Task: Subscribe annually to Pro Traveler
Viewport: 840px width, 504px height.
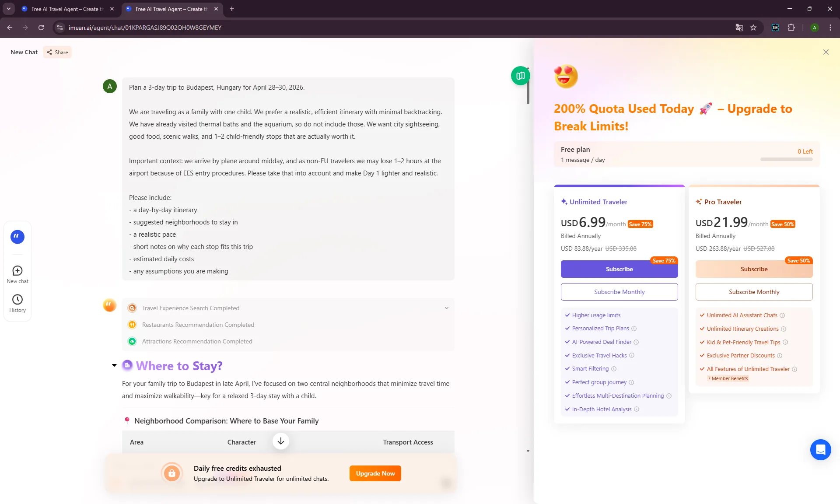Action: pyautogui.click(x=754, y=269)
